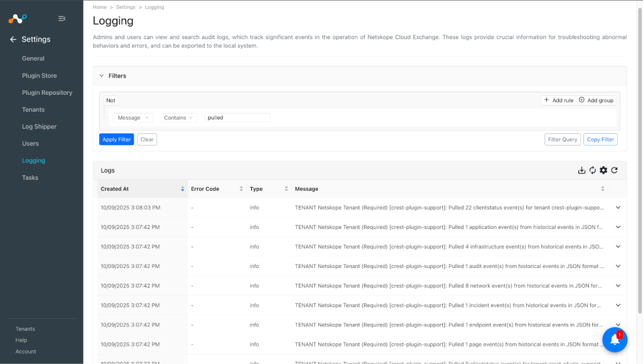Image resolution: width=643 pixels, height=364 pixels.
Task: Open Tenants link at sidebar bottom
Action: tap(25, 329)
